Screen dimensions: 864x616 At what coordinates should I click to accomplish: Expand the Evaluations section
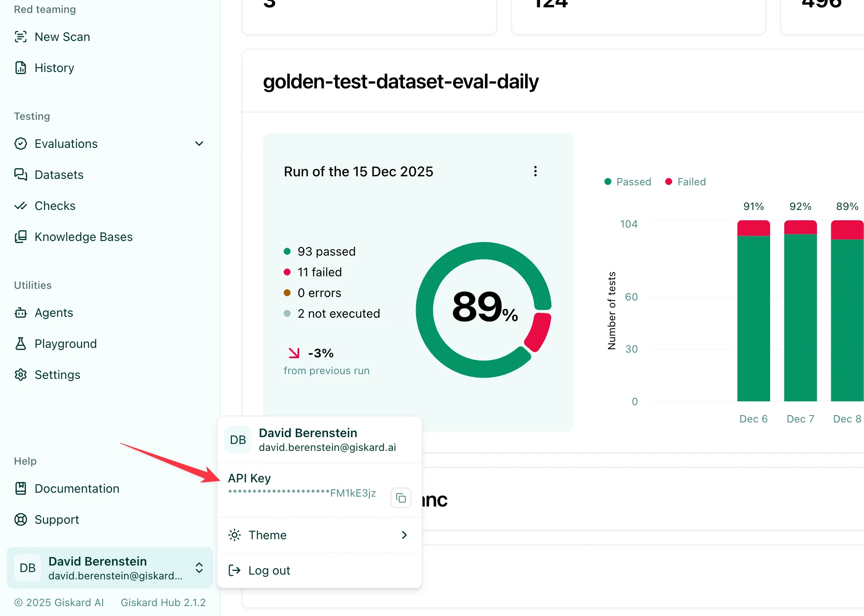(199, 144)
